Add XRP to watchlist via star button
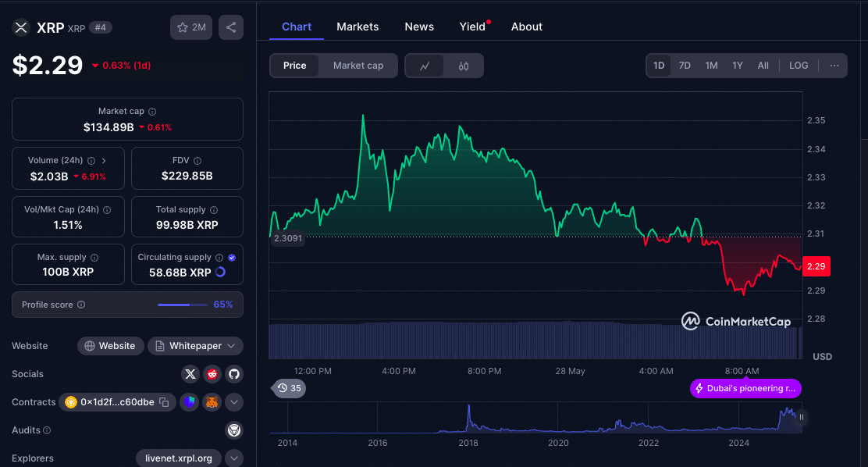The image size is (868, 467). point(191,27)
